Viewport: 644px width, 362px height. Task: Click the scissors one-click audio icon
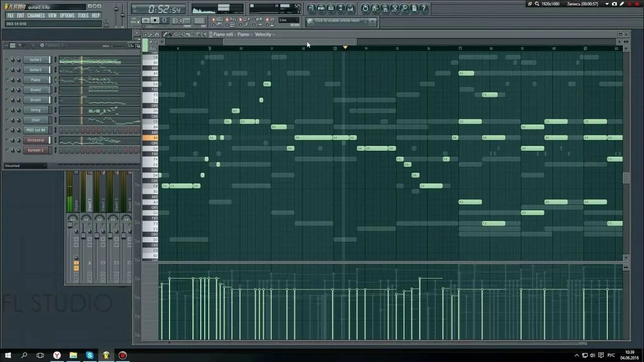395,8
